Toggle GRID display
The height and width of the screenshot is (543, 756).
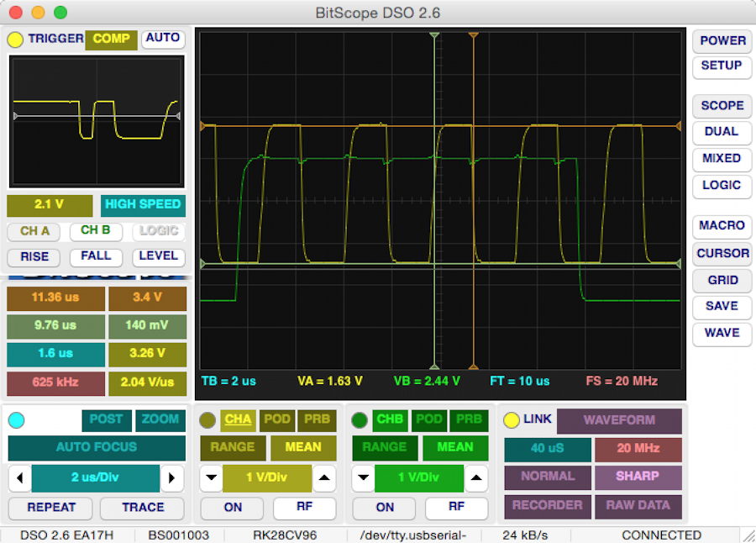coord(722,281)
